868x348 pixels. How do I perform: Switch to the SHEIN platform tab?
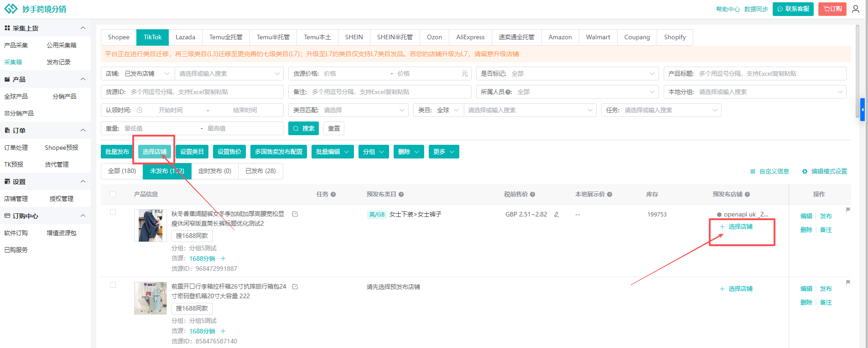(354, 37)
